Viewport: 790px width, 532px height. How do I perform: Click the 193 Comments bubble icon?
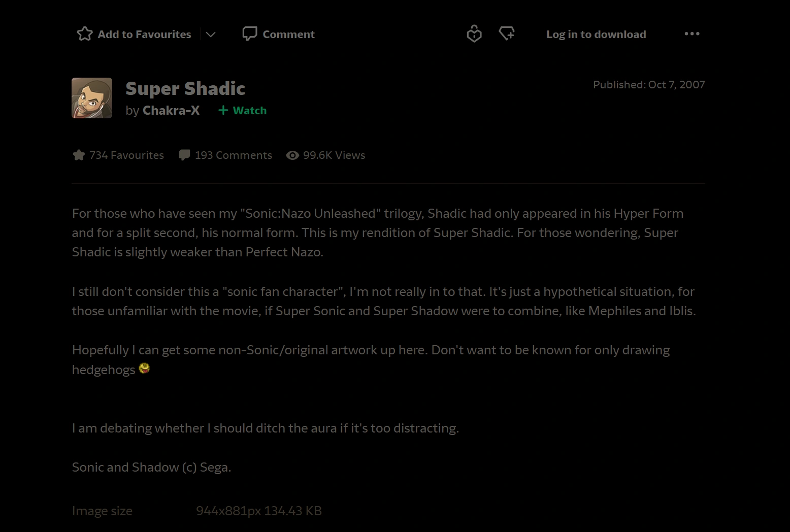(184, 155)
